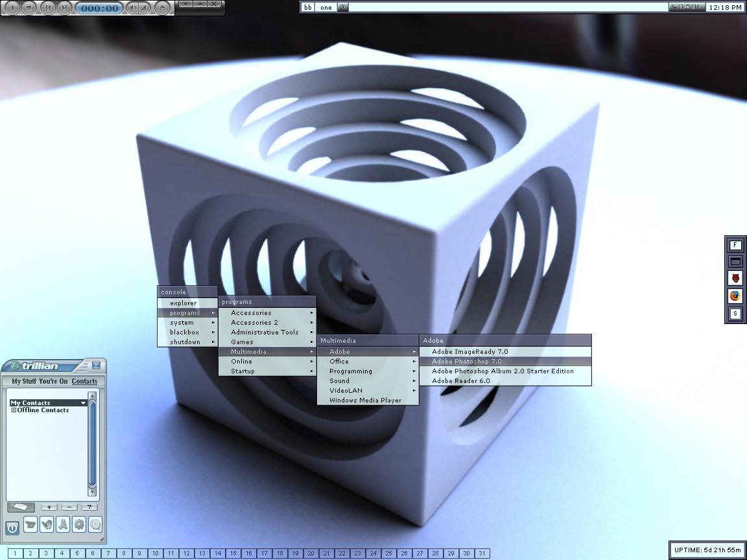747x560 pixels.
Task: Skip to the next track
Action: pyautogui.click(x=64, y=8)
